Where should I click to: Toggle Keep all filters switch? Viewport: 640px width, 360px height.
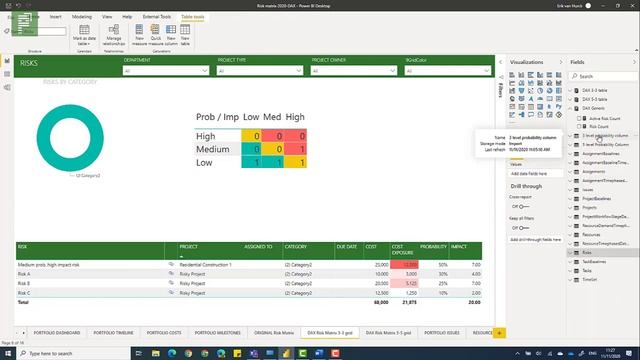pyautogui.click(x=523, y=228)
